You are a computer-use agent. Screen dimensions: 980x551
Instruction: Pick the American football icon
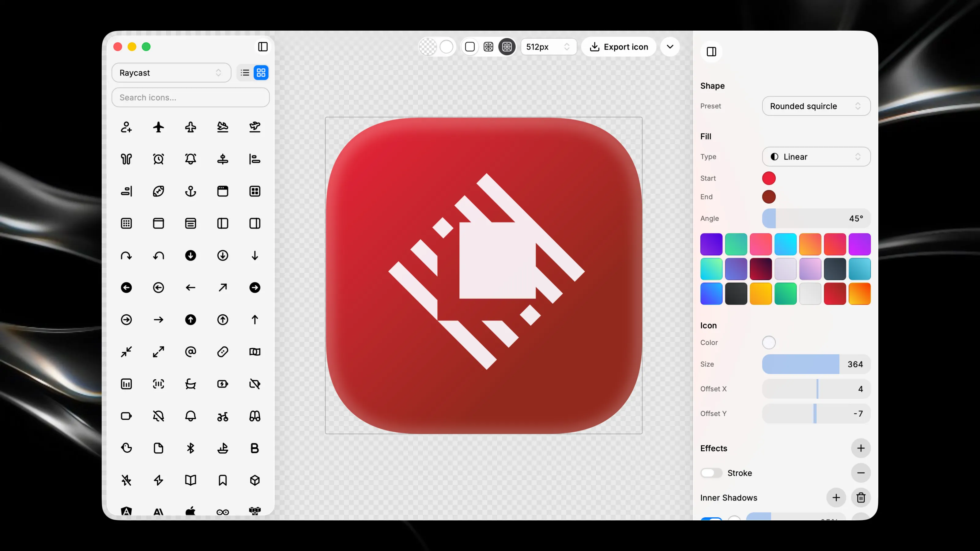(158, 191)
